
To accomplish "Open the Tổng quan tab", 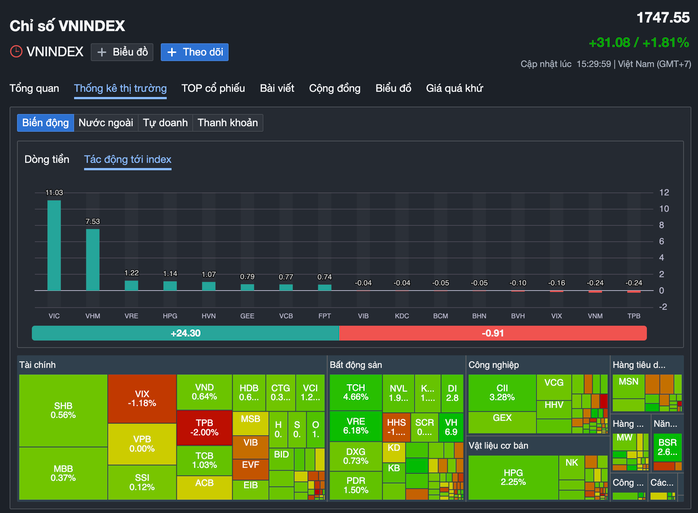I will pyautogui.click(x=34, y=88).
